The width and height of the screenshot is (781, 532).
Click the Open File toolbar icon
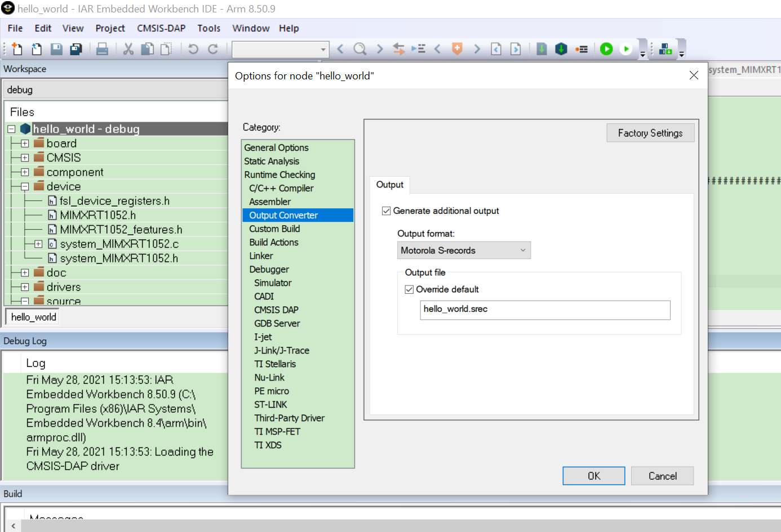37,49
